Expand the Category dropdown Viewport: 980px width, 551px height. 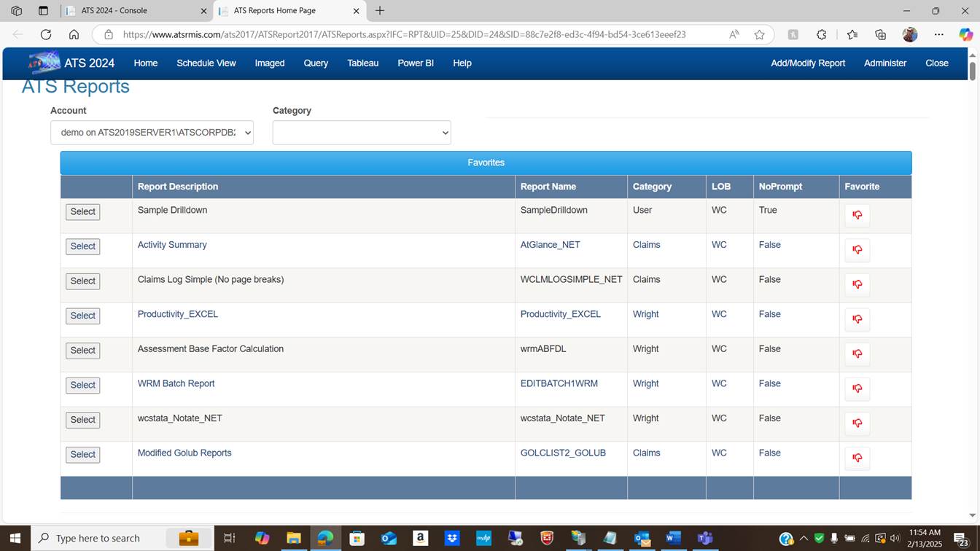point(362,133)
